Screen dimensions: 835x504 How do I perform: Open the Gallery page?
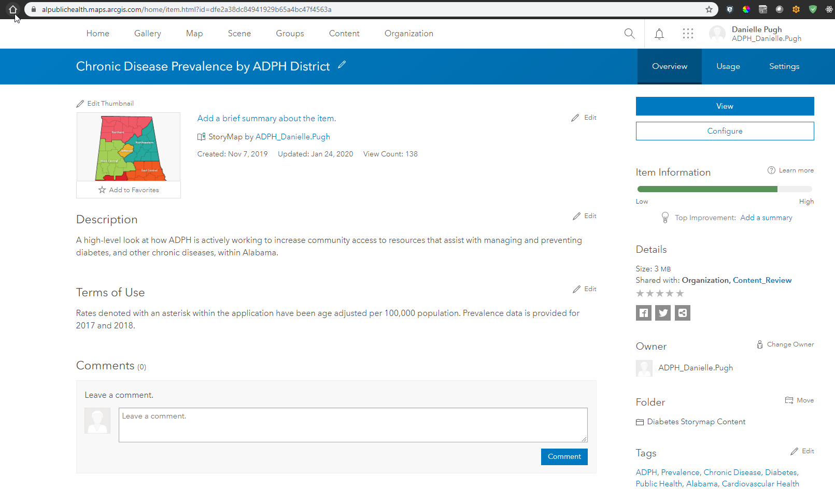click(x=148, y=34)
